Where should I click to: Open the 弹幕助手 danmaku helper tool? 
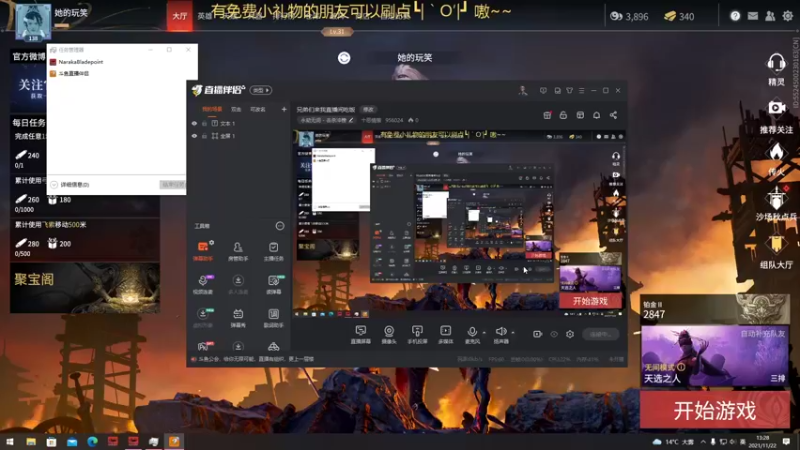tap(203, 251)
